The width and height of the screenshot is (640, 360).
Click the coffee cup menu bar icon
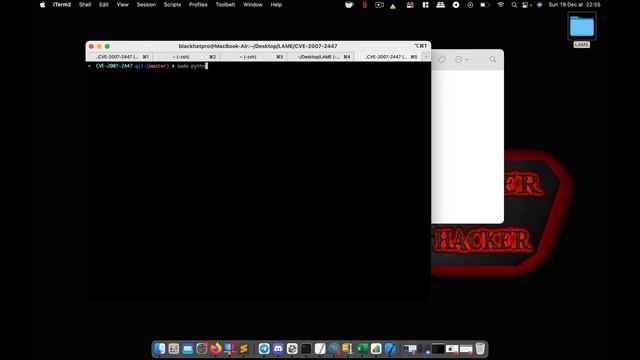click(349, 5)
